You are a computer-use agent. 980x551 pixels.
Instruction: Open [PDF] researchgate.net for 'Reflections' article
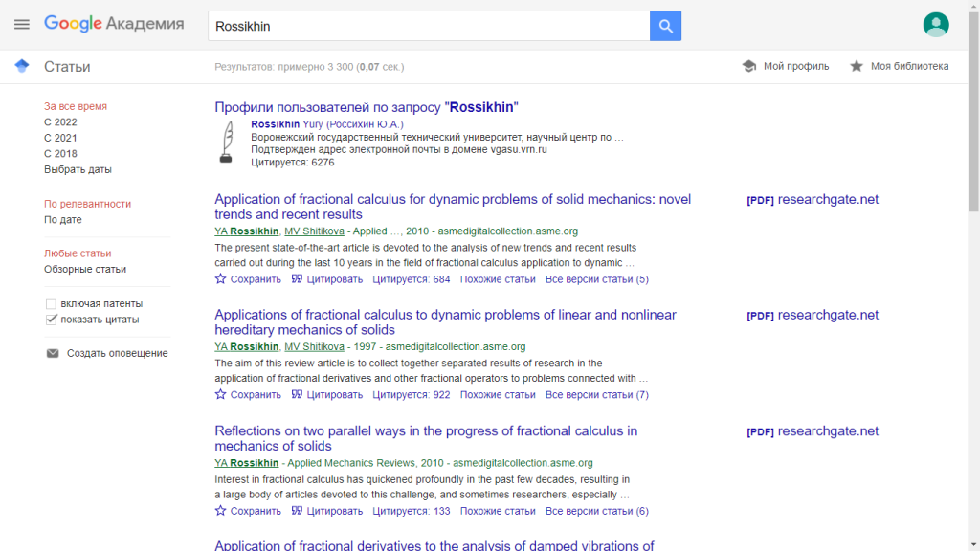point(813,431)
